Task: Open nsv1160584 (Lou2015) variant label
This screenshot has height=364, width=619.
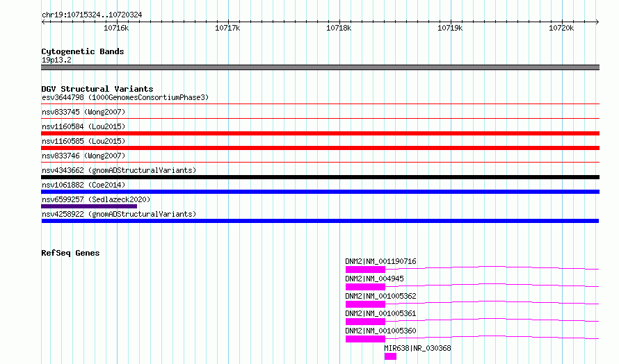Action: (83, 126)
